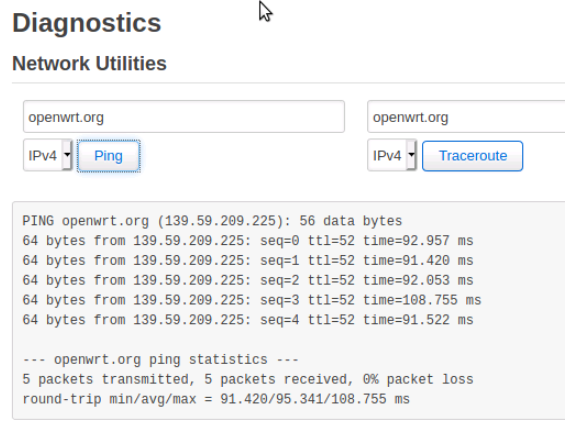Open the IPv4 dropdown beside Traceroute
The width and height of the screenshot is (565, 438).
tap(392, 155)
